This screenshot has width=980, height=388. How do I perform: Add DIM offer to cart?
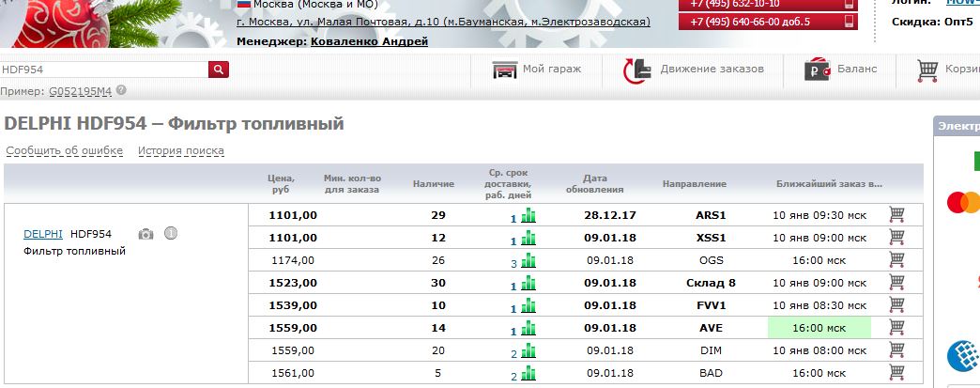tap(896, 349)
